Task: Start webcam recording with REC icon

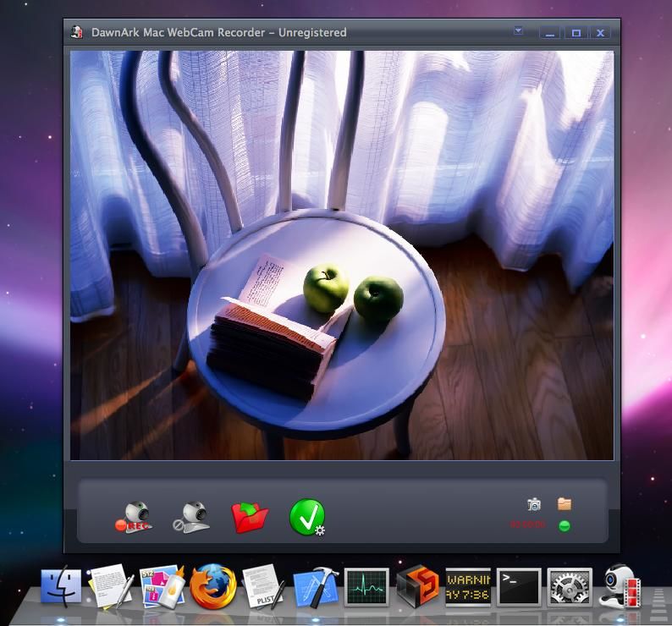Action: click(x=133, y=517)
